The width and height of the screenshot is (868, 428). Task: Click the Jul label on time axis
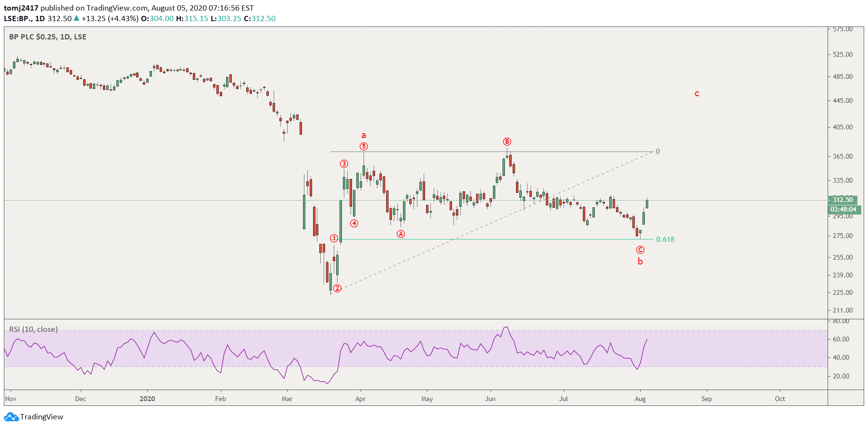coord(564,399)
